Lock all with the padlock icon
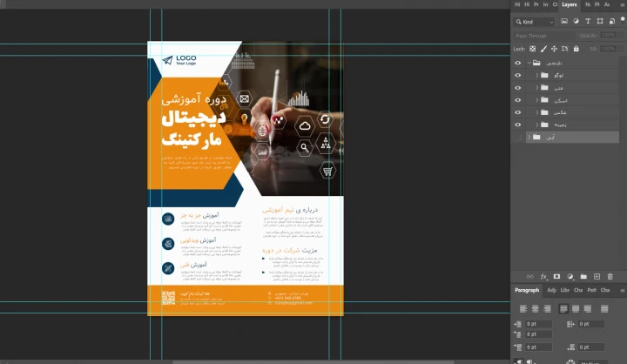 point(574,49)
